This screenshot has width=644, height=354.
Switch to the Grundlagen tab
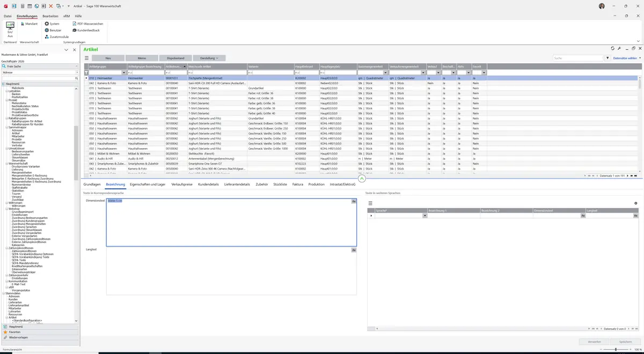pyautogui.click(x=92, y=184)
